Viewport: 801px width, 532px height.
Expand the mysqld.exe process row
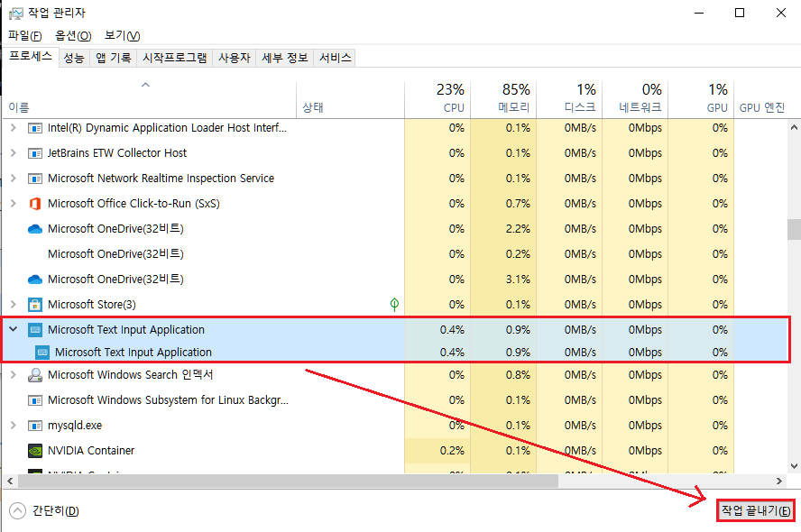[14, 426]
